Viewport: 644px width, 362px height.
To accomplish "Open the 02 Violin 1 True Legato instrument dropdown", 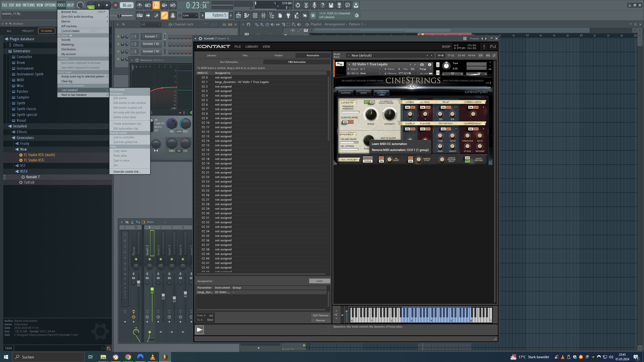I will point(349,64).
